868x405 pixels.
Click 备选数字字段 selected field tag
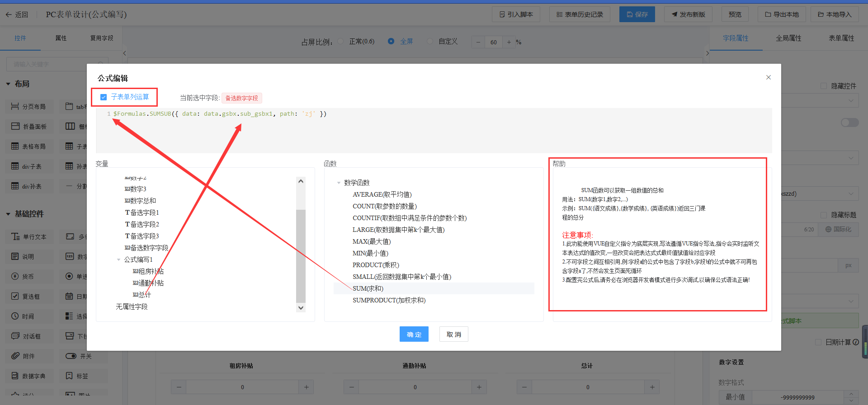[242, 98]
